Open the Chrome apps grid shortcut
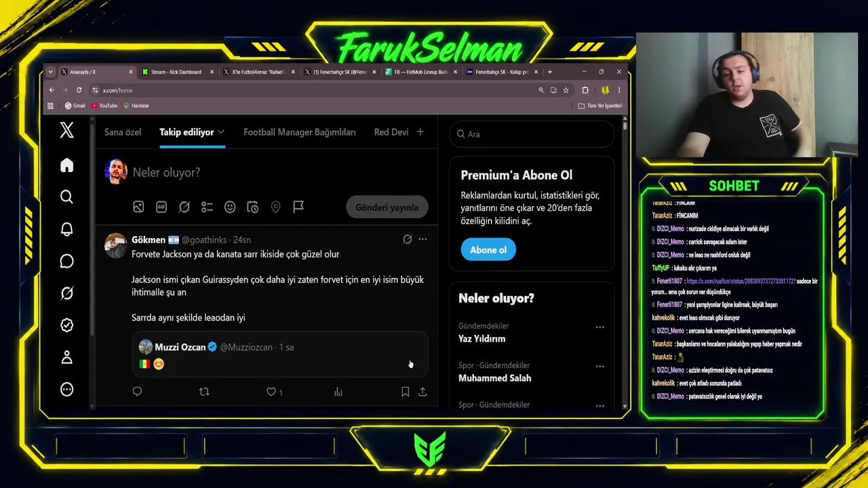868x488 pixels. coord(50,106)
